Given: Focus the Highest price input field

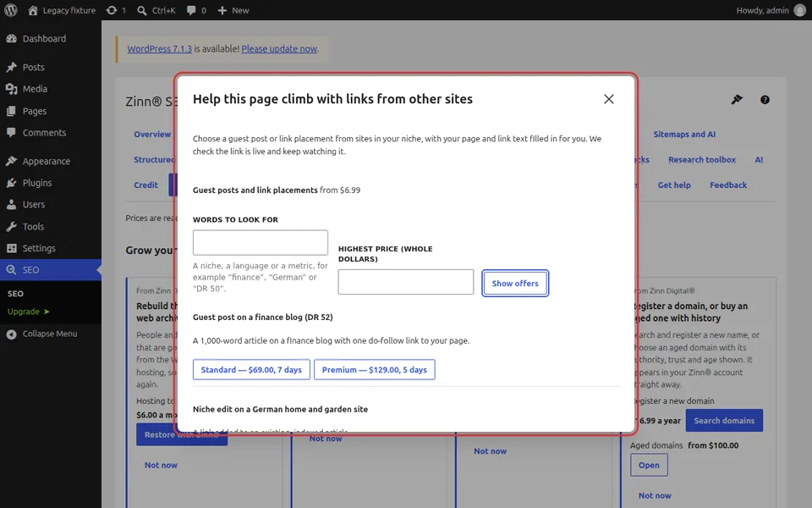Looking at the screenshot, I should 405,282.
